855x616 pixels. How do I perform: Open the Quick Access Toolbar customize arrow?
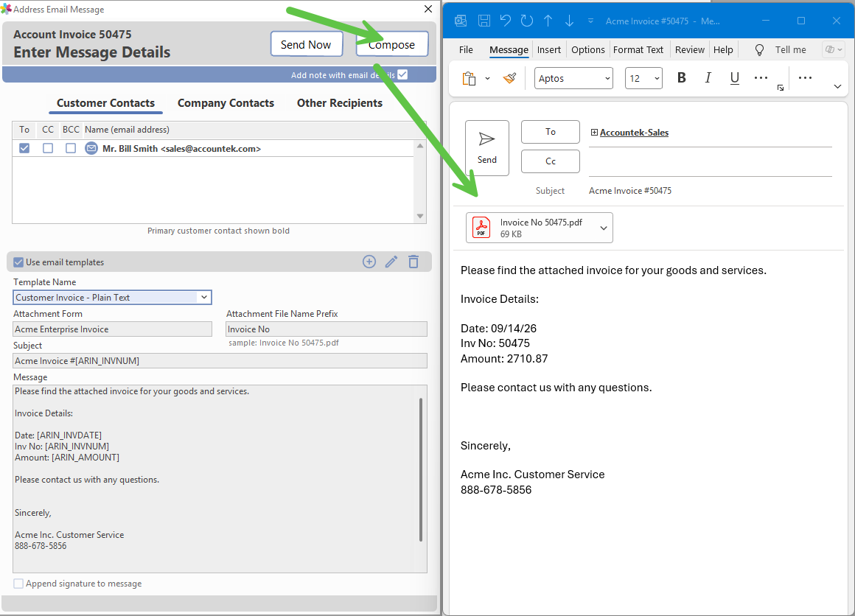coord(590,21)
